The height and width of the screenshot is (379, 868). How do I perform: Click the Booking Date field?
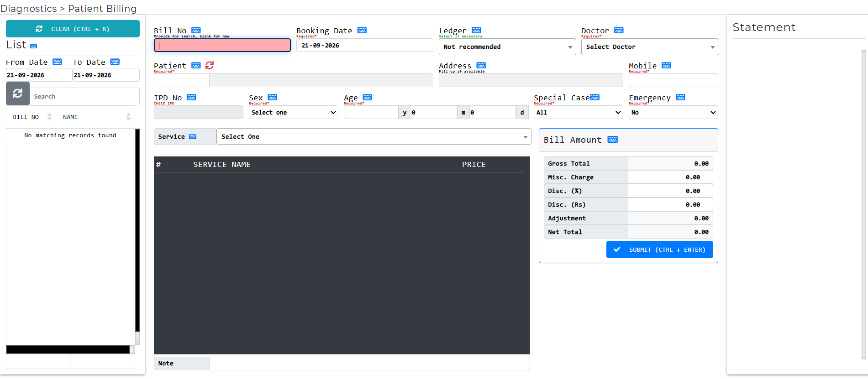[x=364, y=45]
